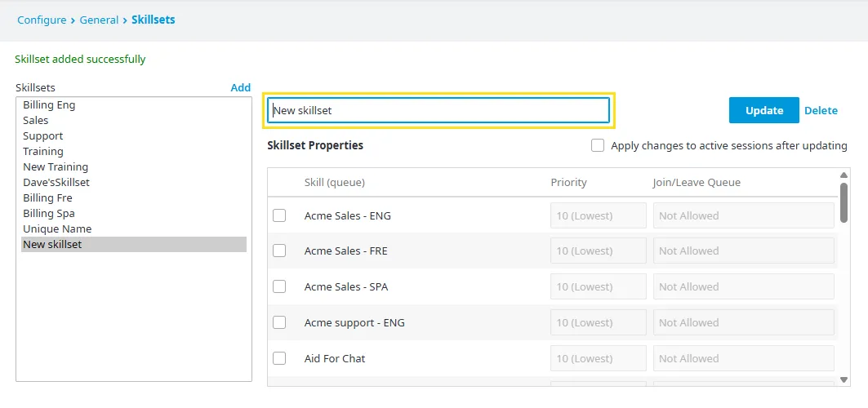Go to the General breadcrumb
This screenshot has height=408, width=868.
[99, 20]
